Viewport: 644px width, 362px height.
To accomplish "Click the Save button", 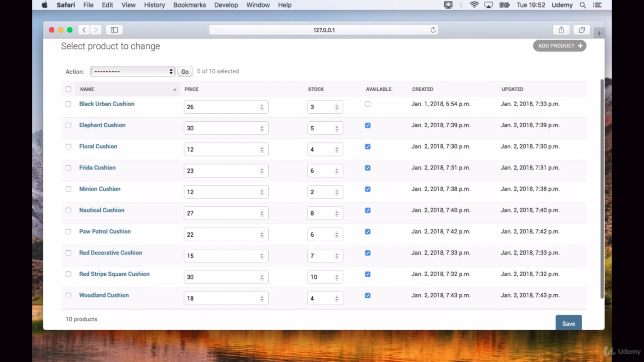I will (569, 323).
